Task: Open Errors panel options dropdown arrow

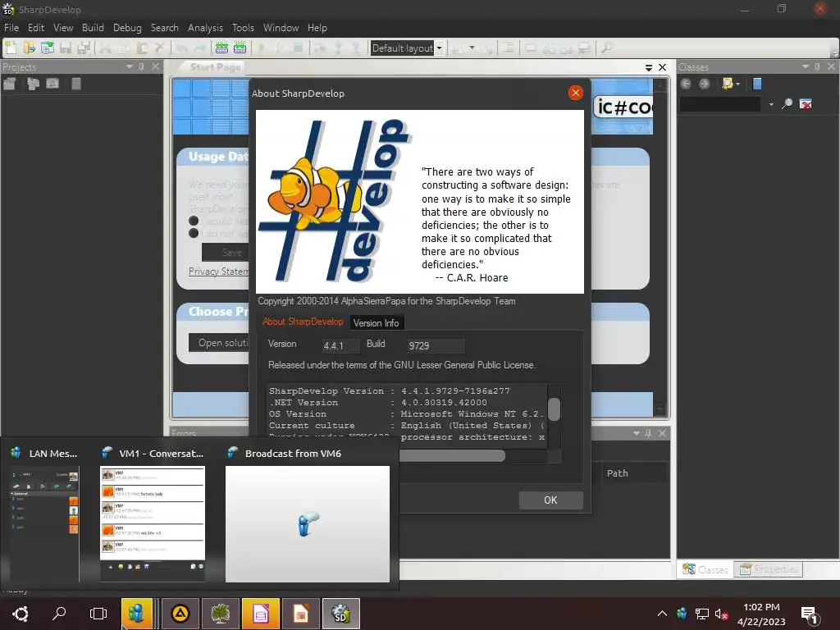Action: click(637, 433)
